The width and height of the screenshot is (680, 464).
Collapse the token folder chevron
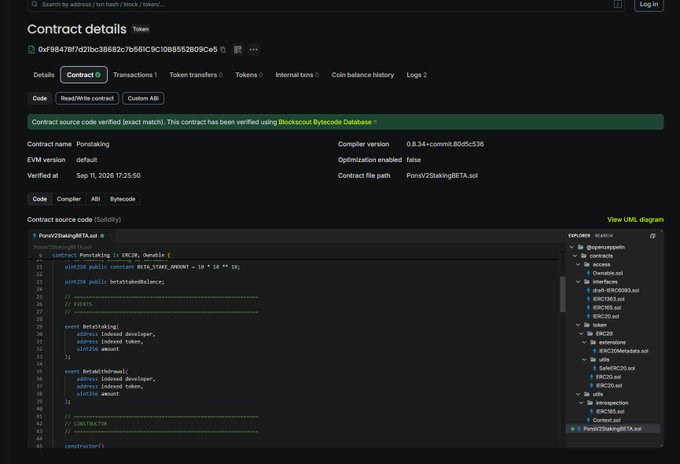coord(578,325)
